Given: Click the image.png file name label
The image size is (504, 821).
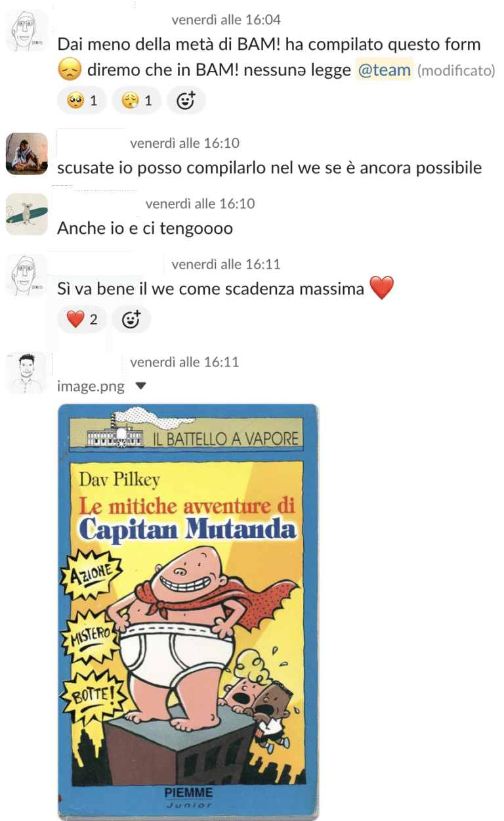Looking at the screenshot, I should 91,386.
